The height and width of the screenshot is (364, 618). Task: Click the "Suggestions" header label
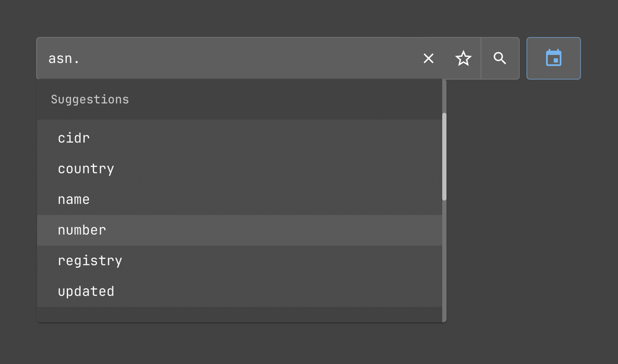point(90,100)
